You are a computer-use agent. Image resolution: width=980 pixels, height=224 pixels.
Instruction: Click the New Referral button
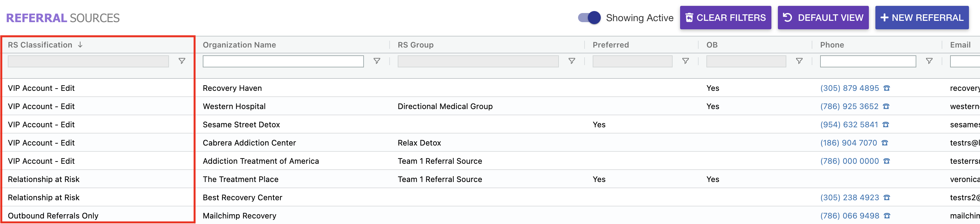coord(922,18)
